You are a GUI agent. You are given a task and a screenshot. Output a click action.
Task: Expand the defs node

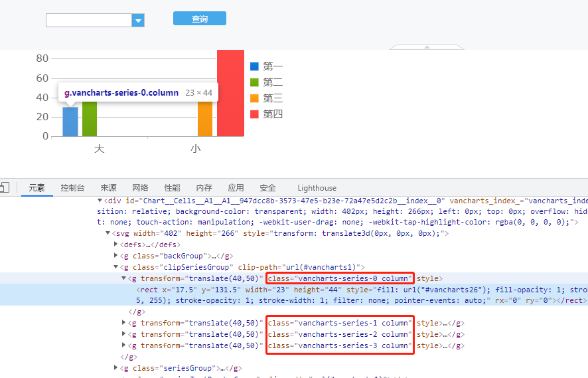(x=116, y=244)
